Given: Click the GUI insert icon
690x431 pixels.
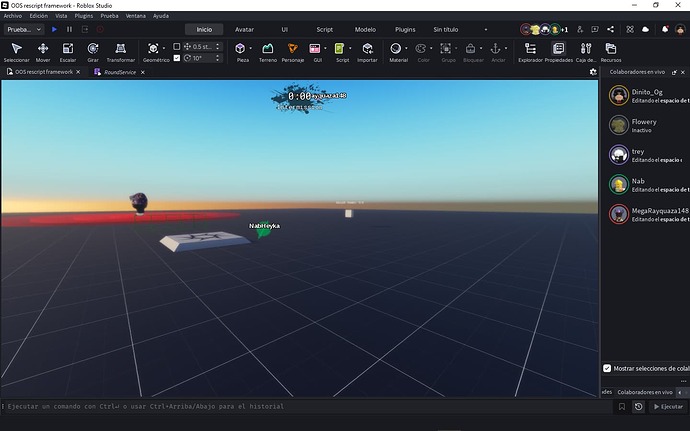Looking at the screenshot, I should coord(315,48).
